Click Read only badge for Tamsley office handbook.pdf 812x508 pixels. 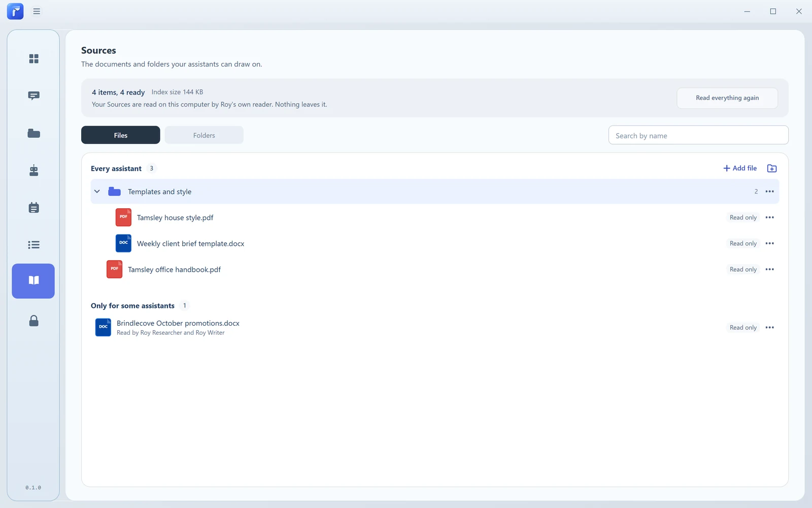click(743, 269)
